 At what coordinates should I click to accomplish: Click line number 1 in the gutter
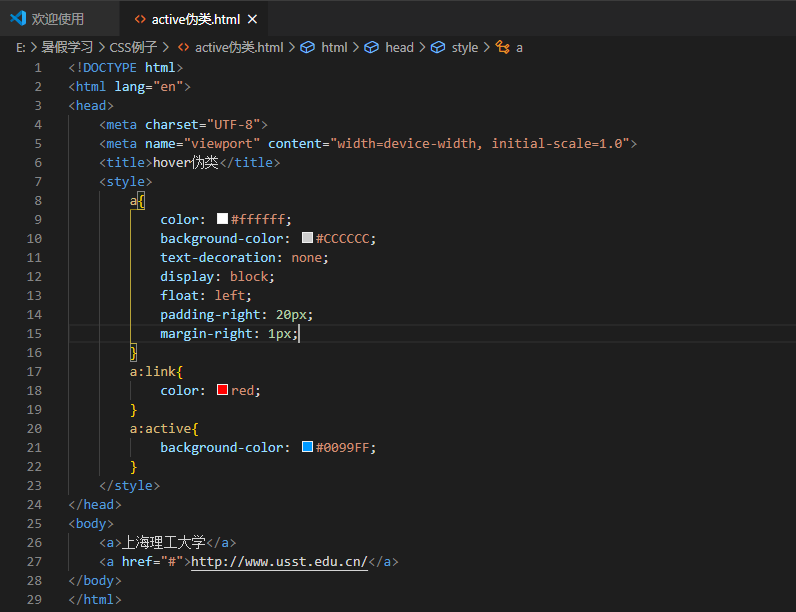[x=38, y=68]
